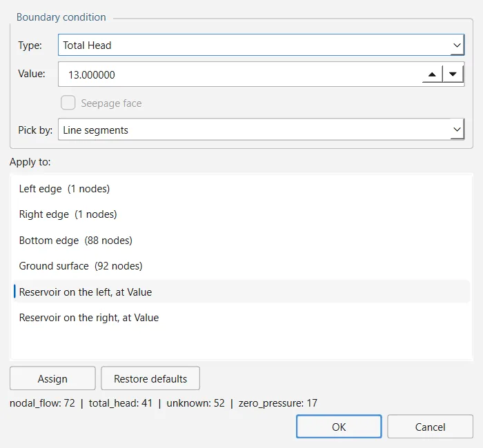The image size is (483, 448).
Task: Select Reservoir on the left, at Value
Action: tap(241, 292)
